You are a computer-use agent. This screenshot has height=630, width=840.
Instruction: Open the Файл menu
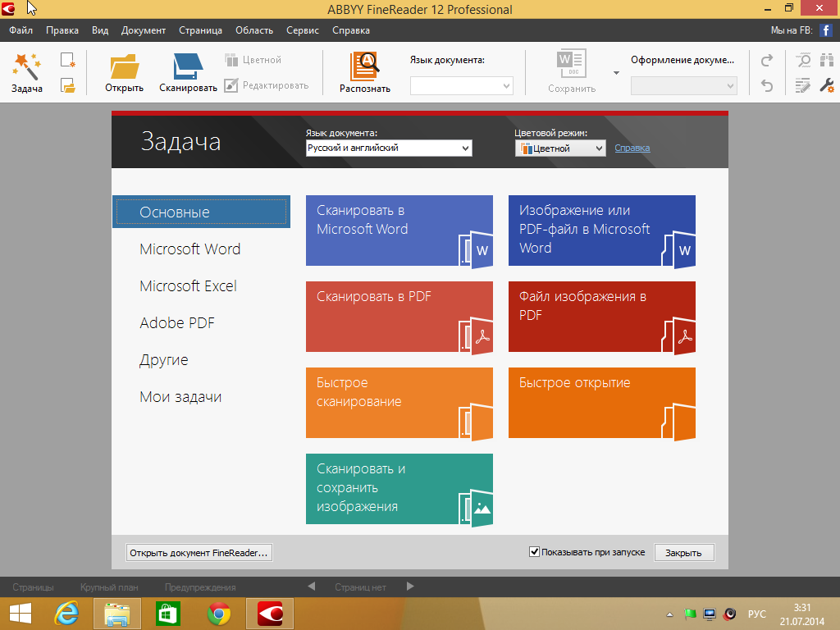[x=21, y=30]
